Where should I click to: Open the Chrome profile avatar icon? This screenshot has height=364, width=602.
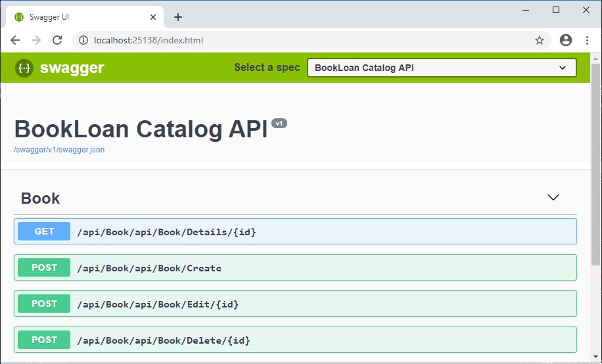pos(566,40)
